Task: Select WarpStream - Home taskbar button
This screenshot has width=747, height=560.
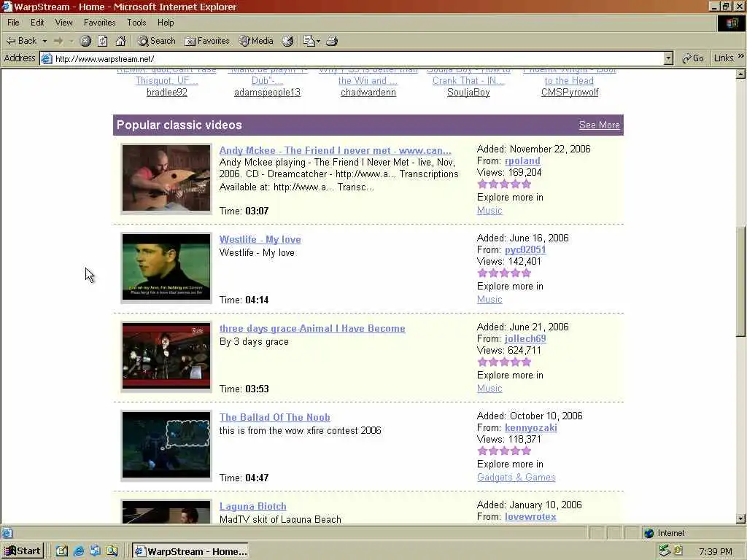Action: pos(190,551)
